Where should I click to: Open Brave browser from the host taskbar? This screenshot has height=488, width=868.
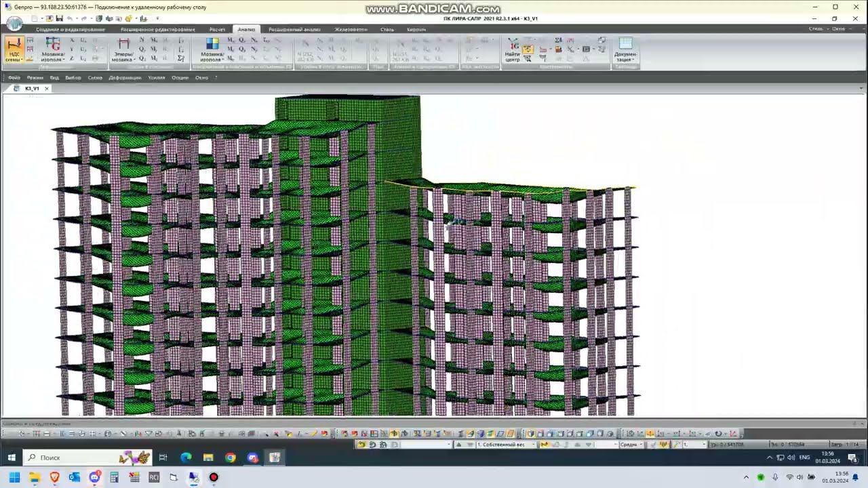(x=55, y=477)
